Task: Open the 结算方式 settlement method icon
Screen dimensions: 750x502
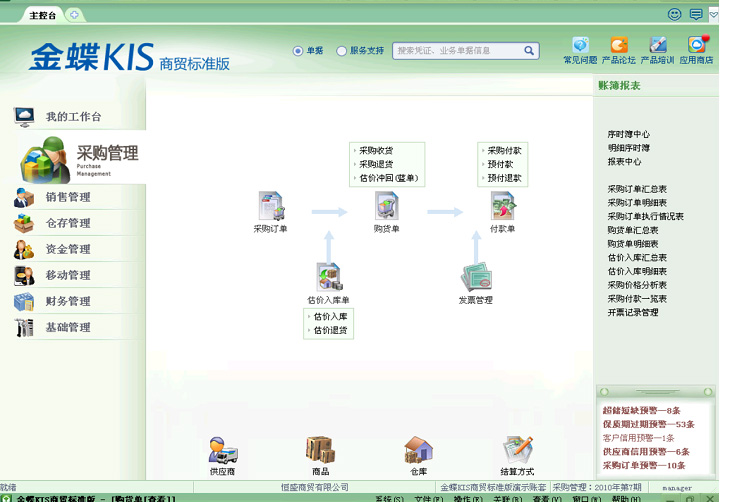Action: [x=518, y=450]
